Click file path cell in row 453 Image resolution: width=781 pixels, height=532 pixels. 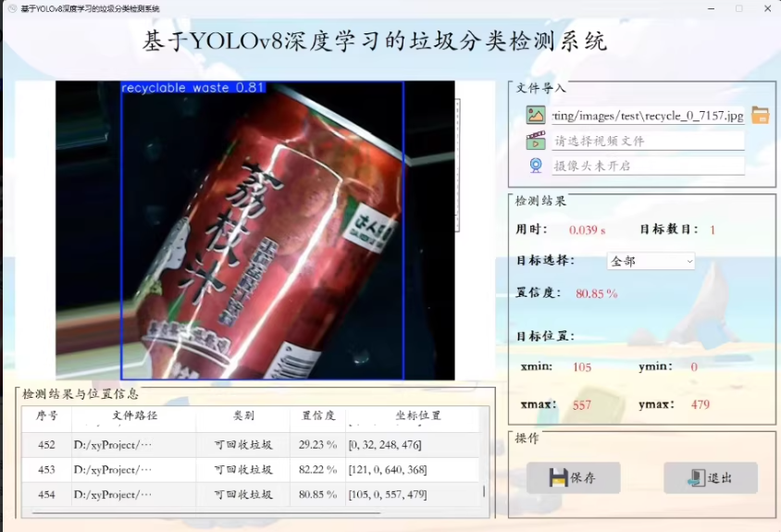click(134, 470)
